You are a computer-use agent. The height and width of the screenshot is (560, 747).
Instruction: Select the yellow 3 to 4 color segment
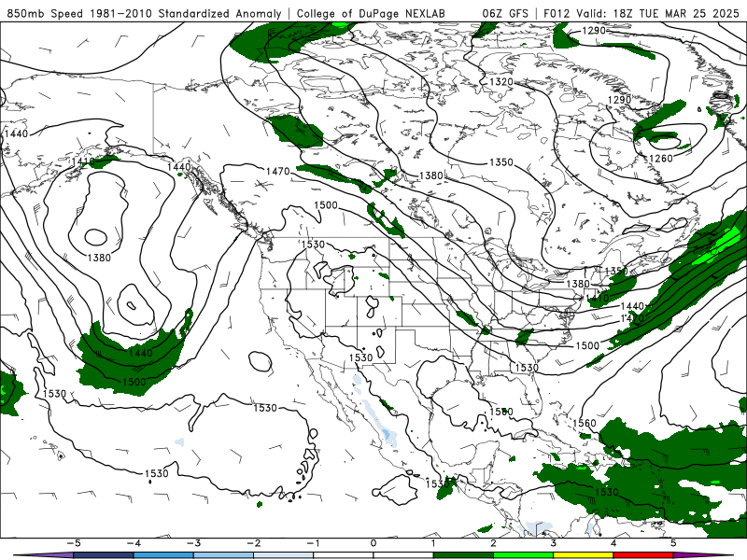(x=584, y=555)
